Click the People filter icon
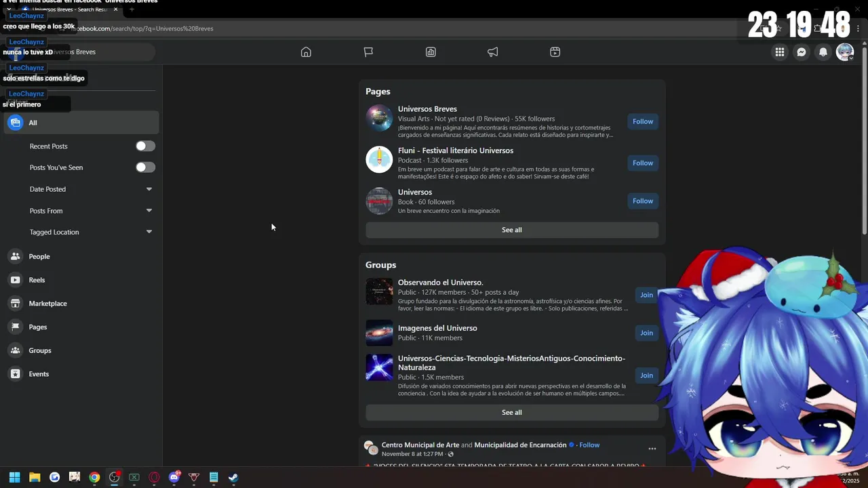Viewport: 868px width, 488px height. 15,257
